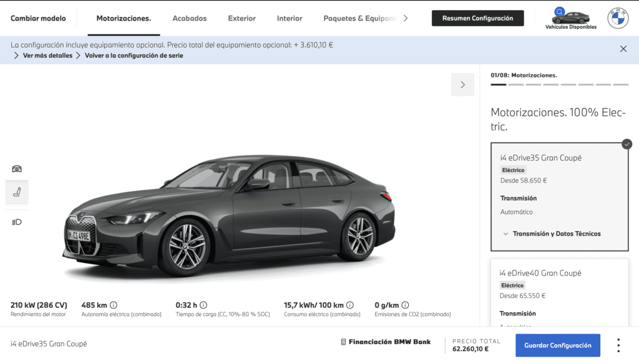Viewport: 639px width, 364px height.
Task: Go to the Interior tab
Action: click(x=290, y=18)
